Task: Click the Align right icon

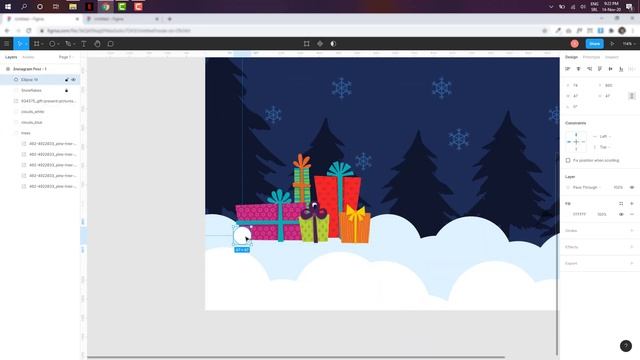Action: tap(589, 69)
